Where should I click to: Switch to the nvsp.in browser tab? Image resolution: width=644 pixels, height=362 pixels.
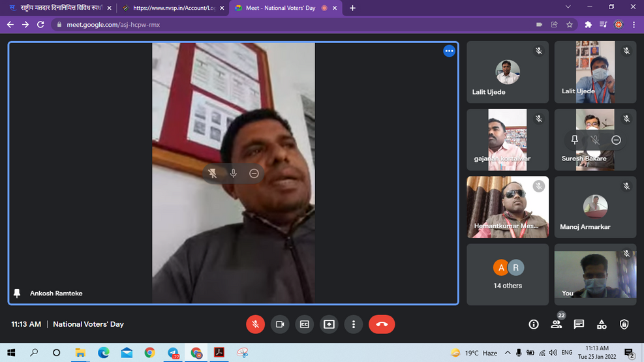click(173, 8)
